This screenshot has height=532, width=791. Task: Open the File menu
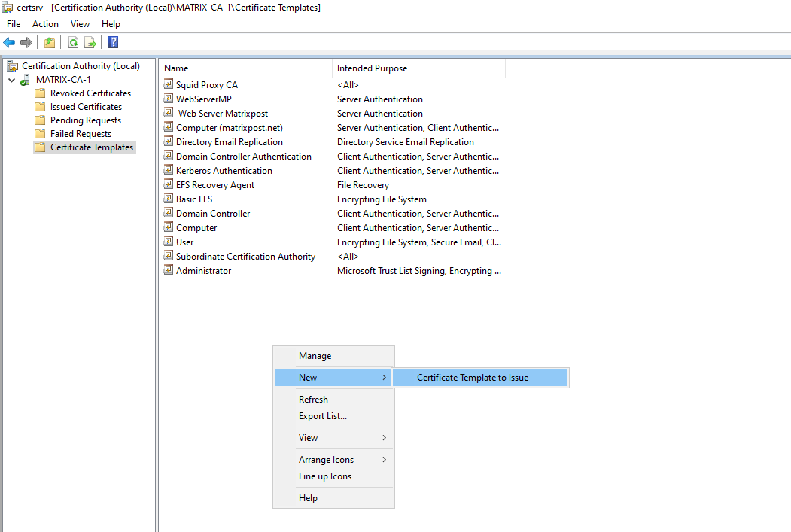[x=14, y=23]
